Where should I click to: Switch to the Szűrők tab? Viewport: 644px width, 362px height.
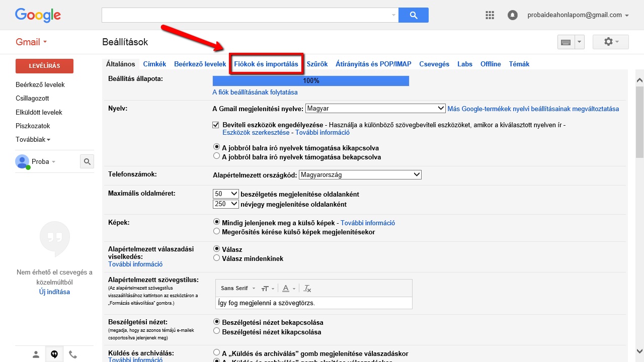[x=317, y=64]
